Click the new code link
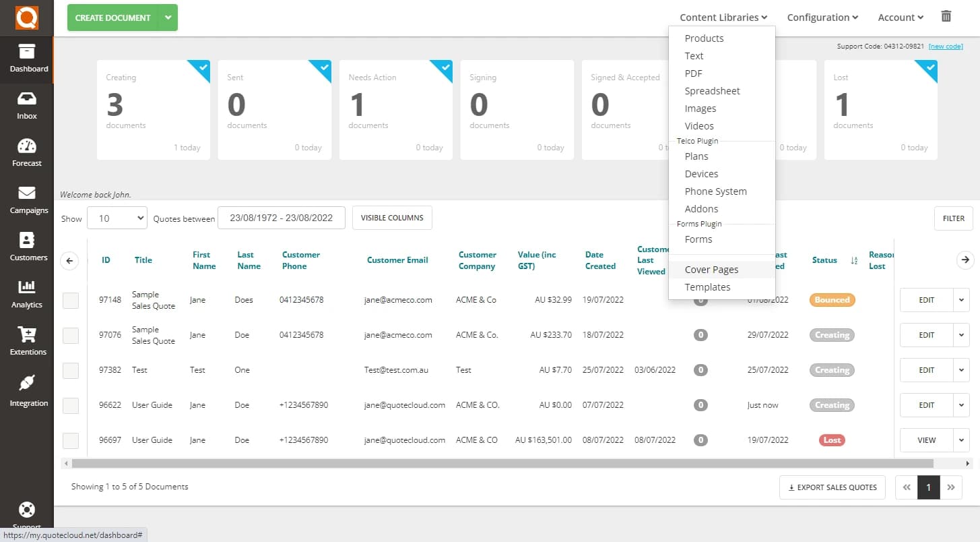This screenshot has height=542, width=980. click(x=945, y=47)
